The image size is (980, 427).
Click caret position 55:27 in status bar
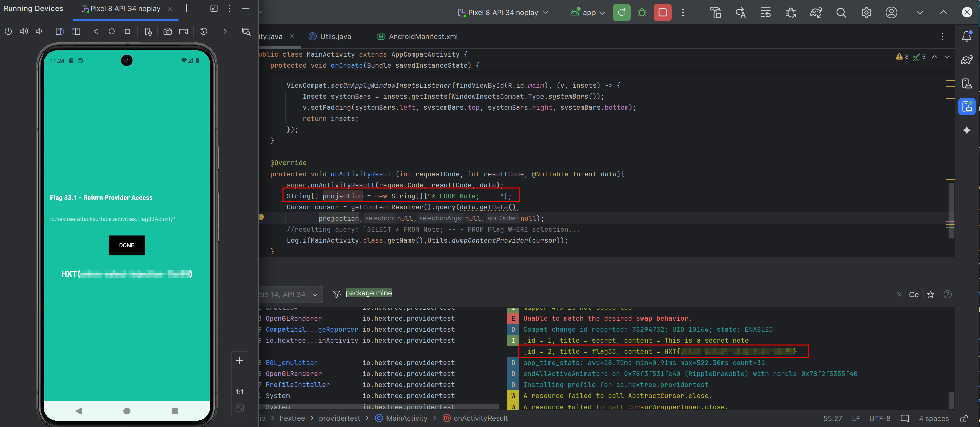pyautogui.click(x=832, y=418)
